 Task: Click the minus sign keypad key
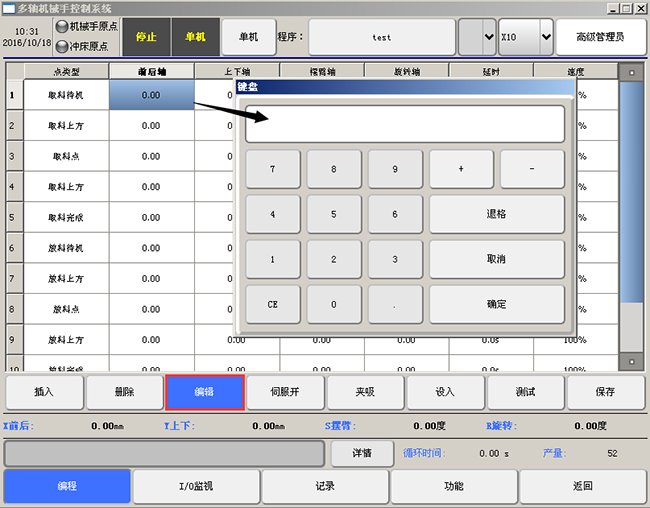[x=532, y=169]
